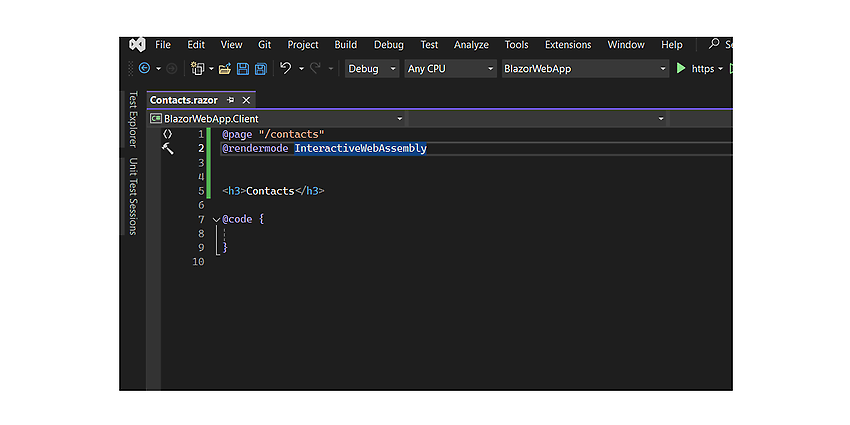Start debugging with the green play icon
Viewport: 850px width, 425px height.
coord(681,68)
